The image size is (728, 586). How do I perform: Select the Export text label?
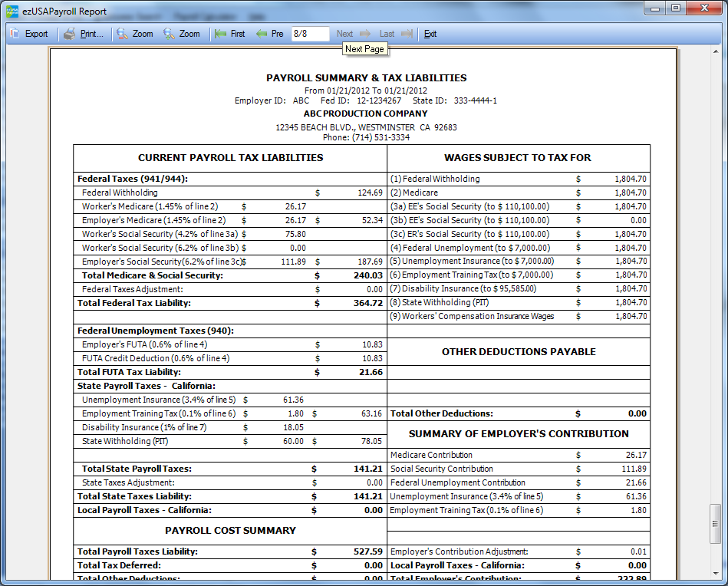click(x=36, y=34)
